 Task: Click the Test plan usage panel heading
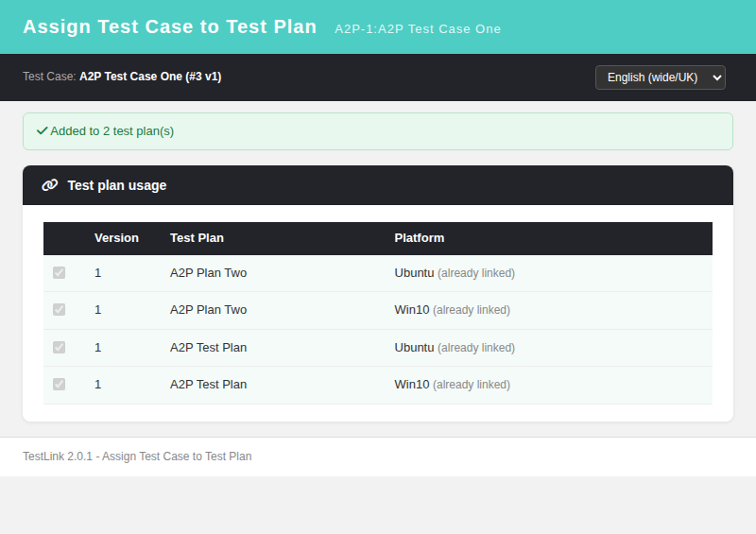(116, 185)
